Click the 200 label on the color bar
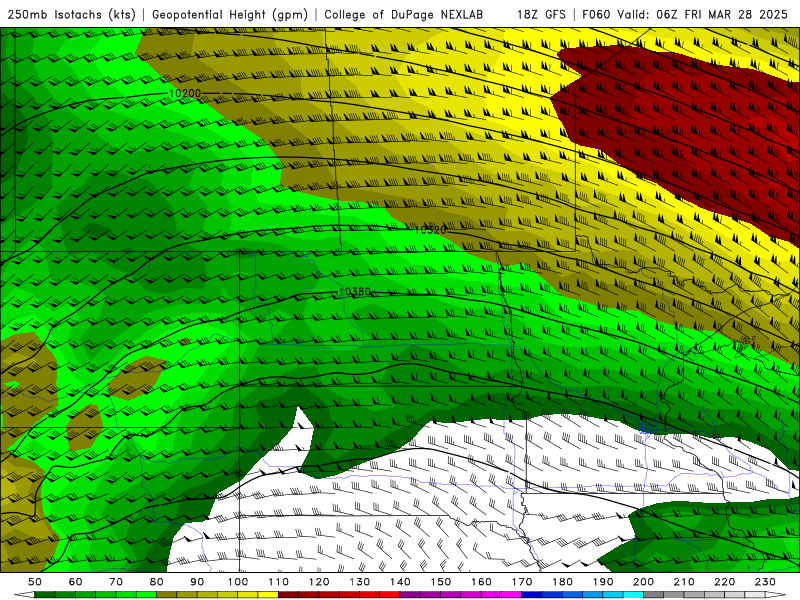The width and height of the screenshot is (800, 600). click(x=643, y=582)
